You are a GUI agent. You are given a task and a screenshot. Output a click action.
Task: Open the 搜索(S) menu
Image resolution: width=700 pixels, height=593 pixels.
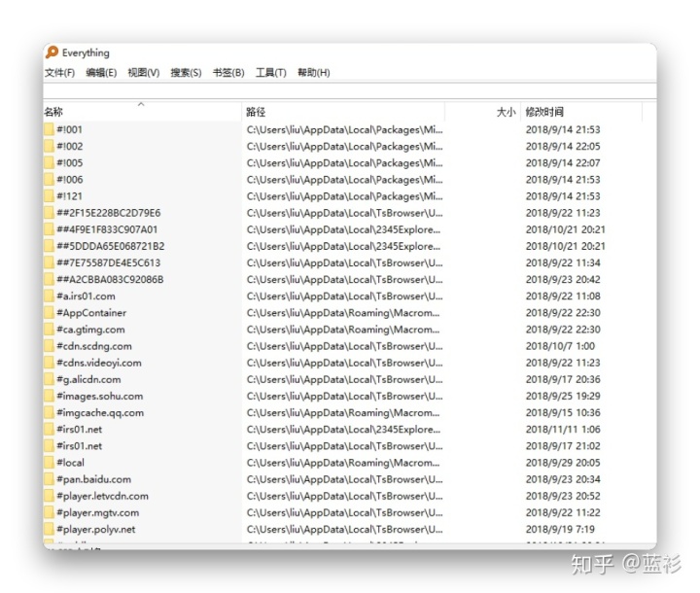pos(186,72)
